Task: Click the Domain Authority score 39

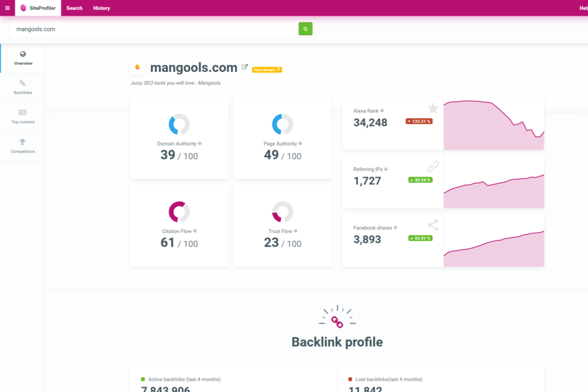Action: pyautogui.click(x=168, y=155)
